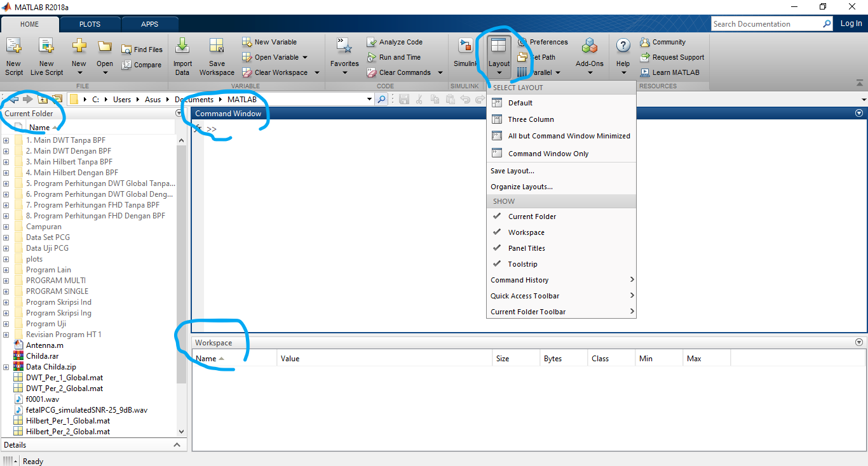
Task: Open the Clear Commands dropdown arrow
Action: 440,72
